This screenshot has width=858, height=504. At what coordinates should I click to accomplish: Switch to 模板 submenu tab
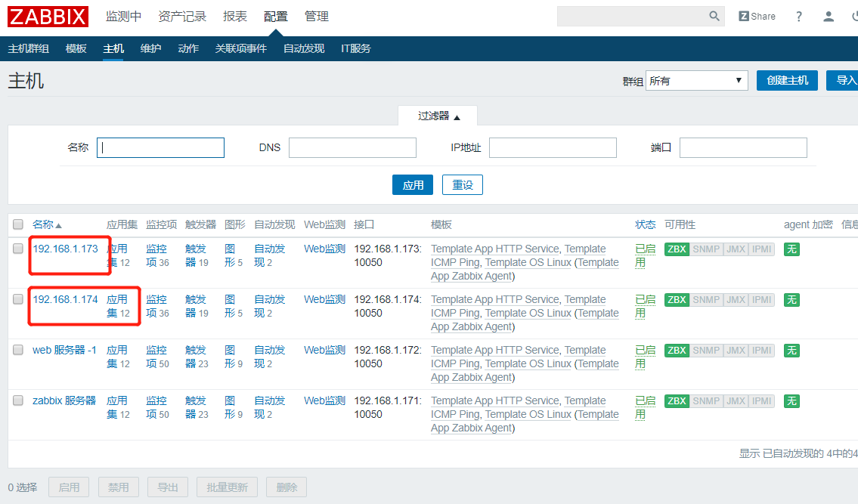[x=76, y=48]
